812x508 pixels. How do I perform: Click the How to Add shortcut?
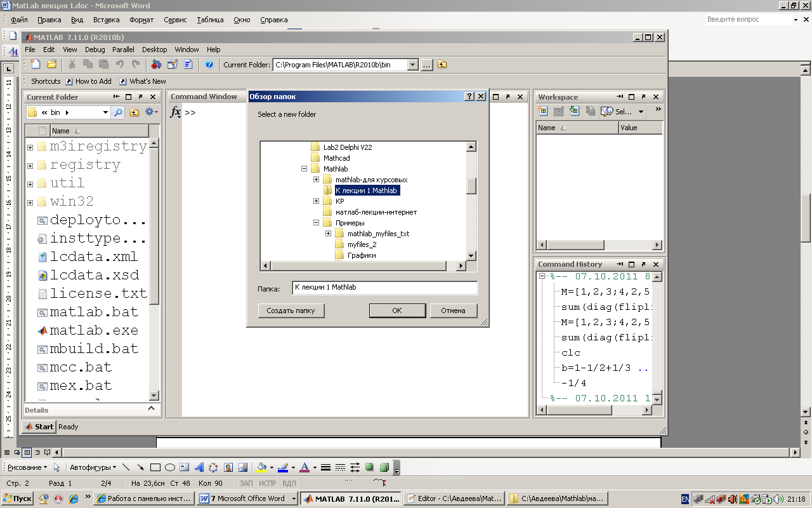click(x=88, y=81)
